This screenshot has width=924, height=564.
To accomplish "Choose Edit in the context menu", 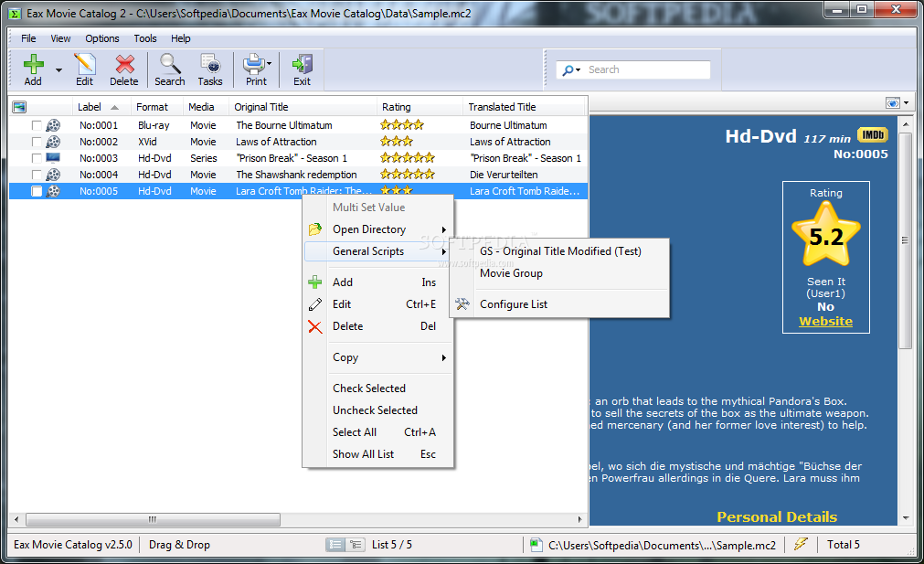I will coord(377,304).
